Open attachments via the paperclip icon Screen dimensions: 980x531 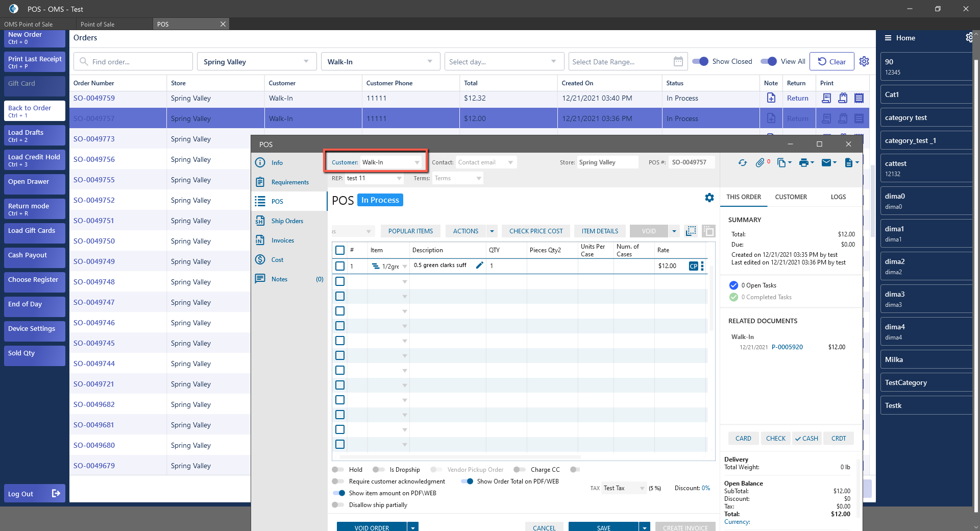pos(760,163)
